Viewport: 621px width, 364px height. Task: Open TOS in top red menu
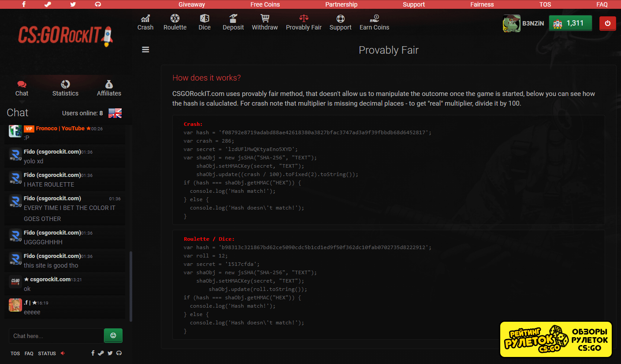tap(545, 4)
